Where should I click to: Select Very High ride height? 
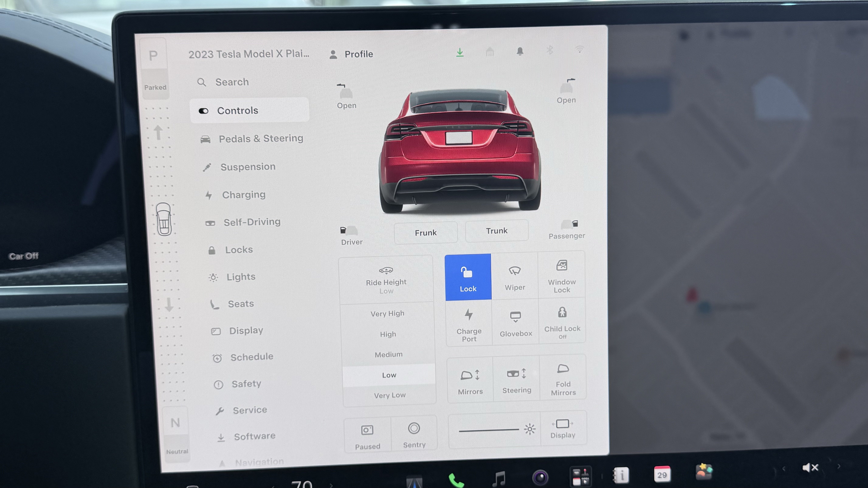coord(387,313)
